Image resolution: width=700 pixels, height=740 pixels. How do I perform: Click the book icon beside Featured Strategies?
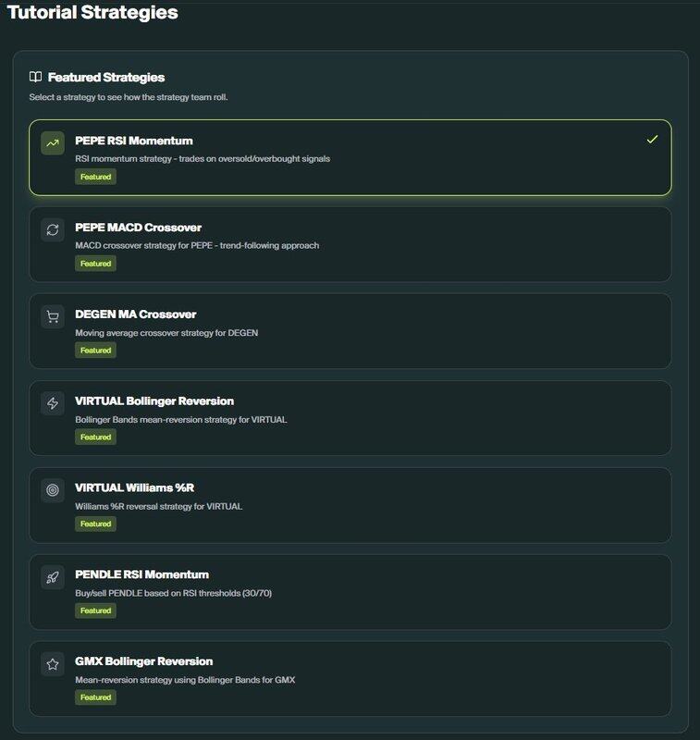click(35, 77)
